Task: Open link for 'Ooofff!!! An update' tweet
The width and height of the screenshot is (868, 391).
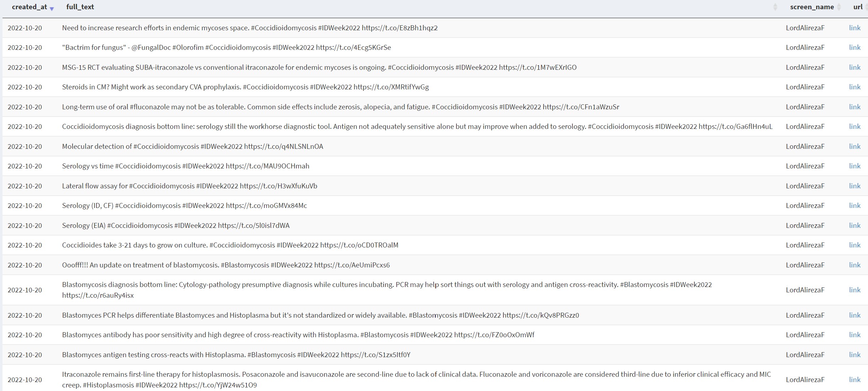Action: coord(854,265)
